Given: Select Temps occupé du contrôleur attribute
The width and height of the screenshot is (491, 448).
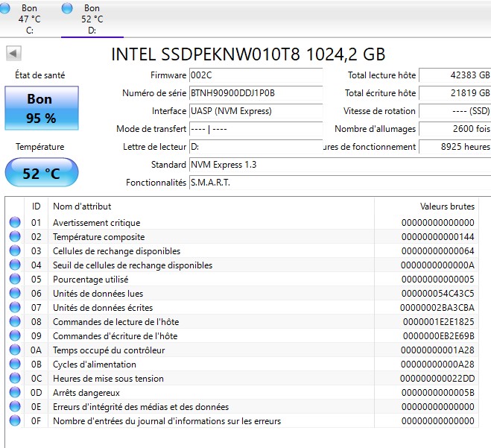Looking at the screenshot, I should (x=109, y=350).
